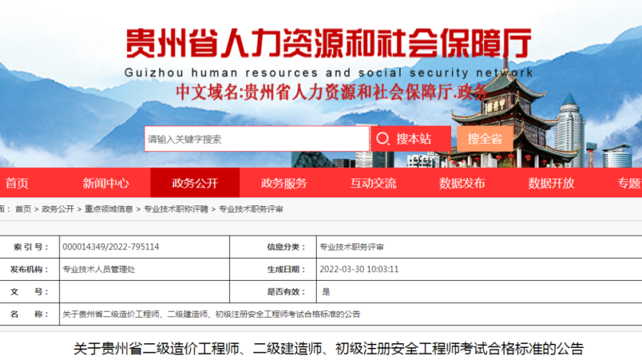Click the 首页 breadcrumb link
Screen dimensions: 642x364
23,209
